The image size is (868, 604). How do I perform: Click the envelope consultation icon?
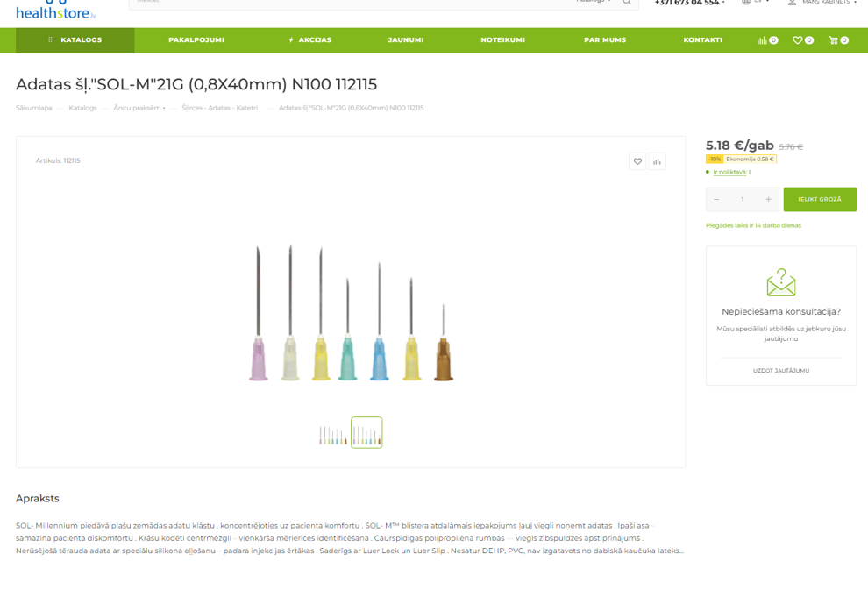point(781,282)
